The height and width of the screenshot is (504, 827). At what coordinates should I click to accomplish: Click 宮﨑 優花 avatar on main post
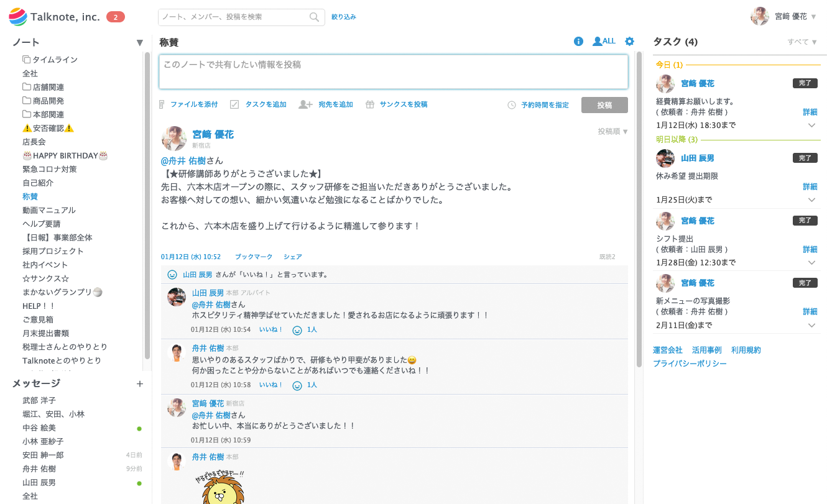[x=174, y=139]
